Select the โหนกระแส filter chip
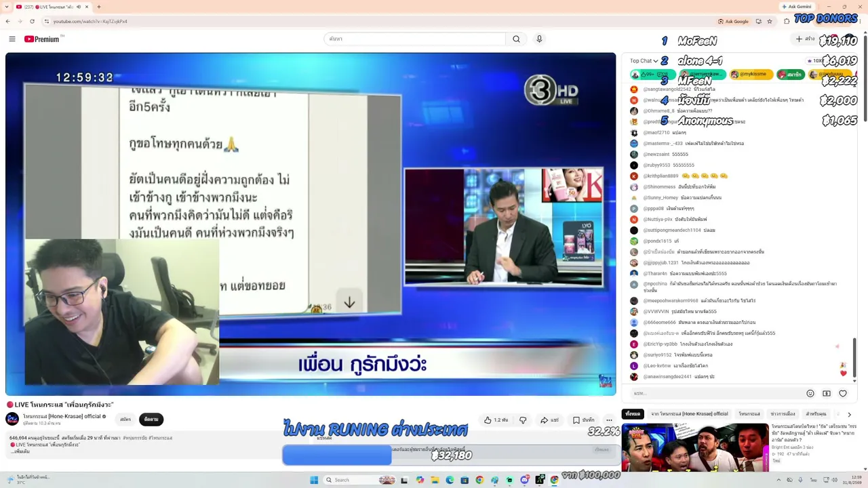 (749, 414)
